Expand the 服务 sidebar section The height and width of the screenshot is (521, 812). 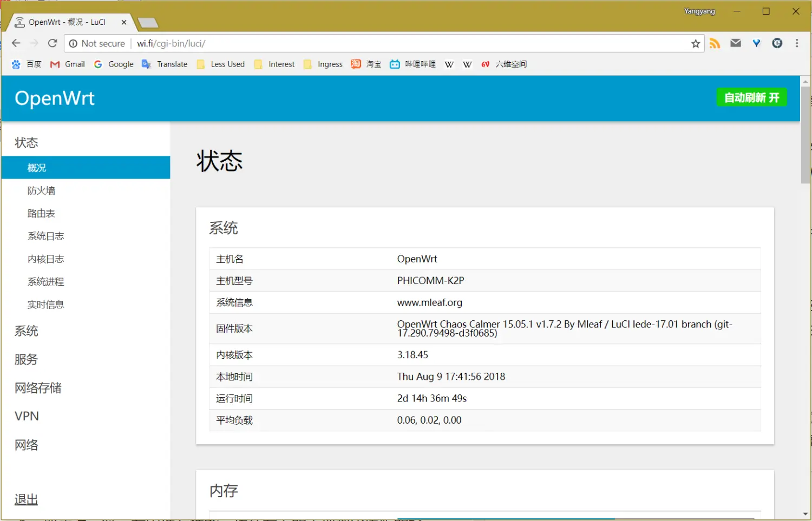click(27, 359)
